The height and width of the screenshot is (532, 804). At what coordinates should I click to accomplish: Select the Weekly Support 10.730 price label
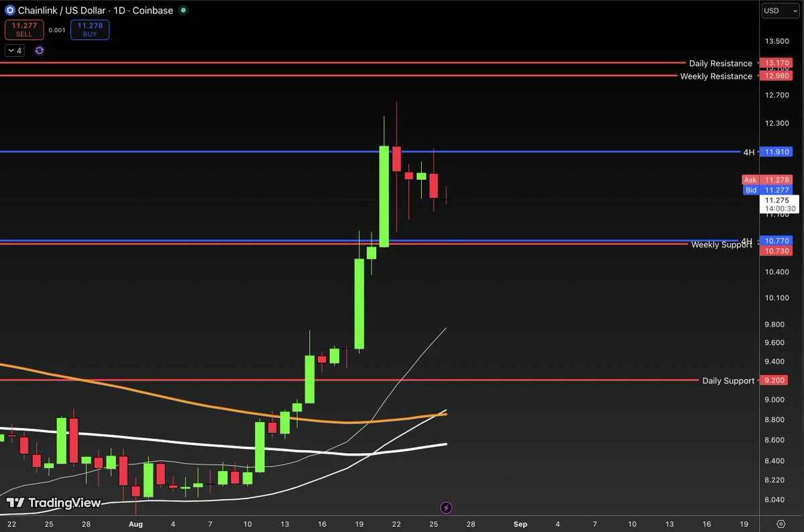776,251
